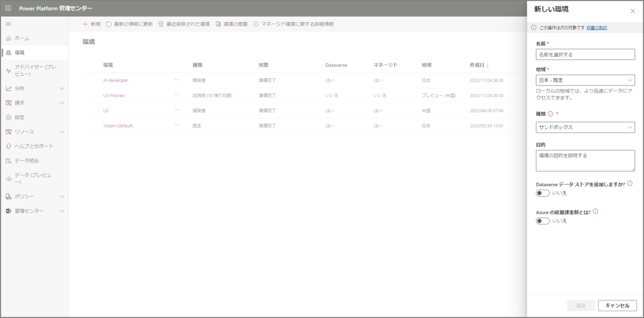Expand the 管理センター section chevron

[62, 211]
